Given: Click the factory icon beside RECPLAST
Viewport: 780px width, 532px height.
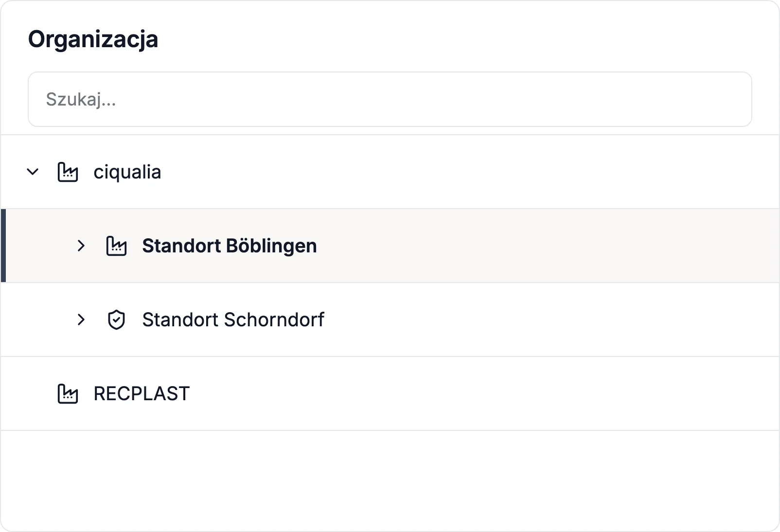Looking at the screenshot, I should pyautogui.click(x=68, y=393).
